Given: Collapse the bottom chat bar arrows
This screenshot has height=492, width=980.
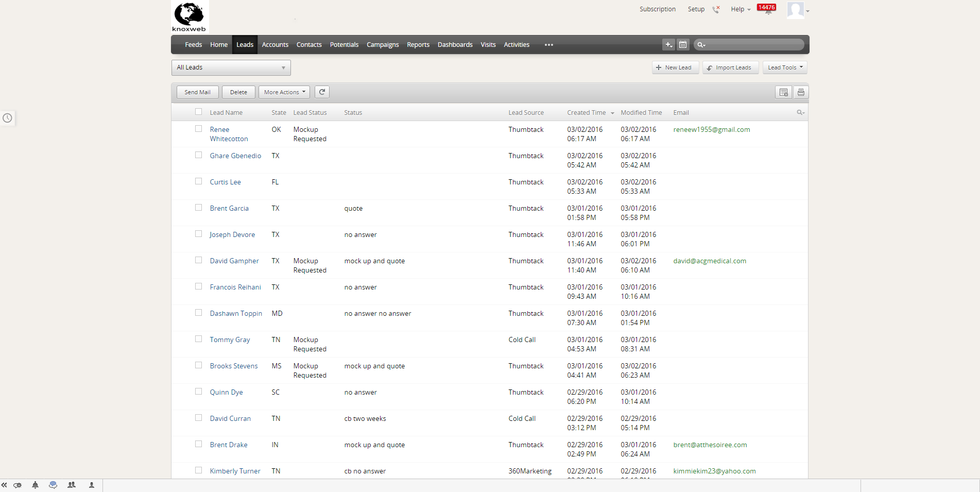Looking at the screenshot, I should coord(4,485).
